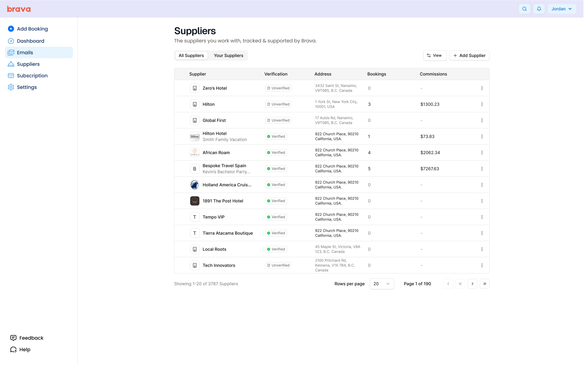
Task: Open three-dot menu for African Roam
Action: point(482,152)
